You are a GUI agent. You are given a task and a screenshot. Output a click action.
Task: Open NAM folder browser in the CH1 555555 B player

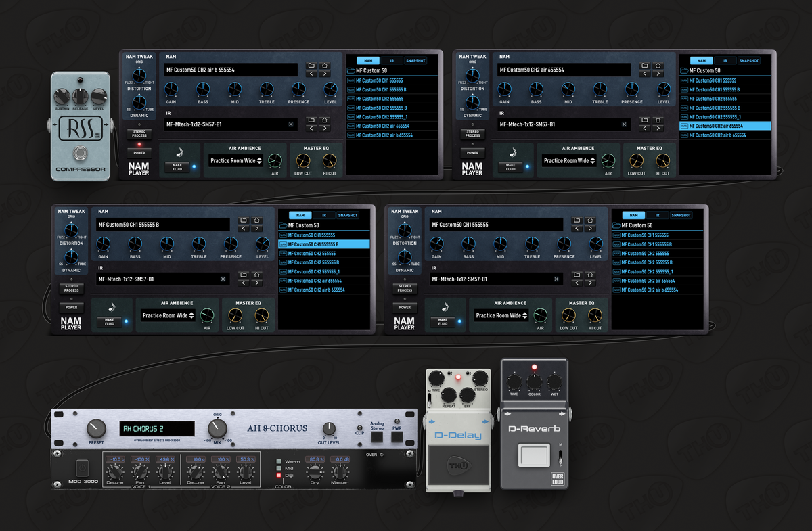244,221
